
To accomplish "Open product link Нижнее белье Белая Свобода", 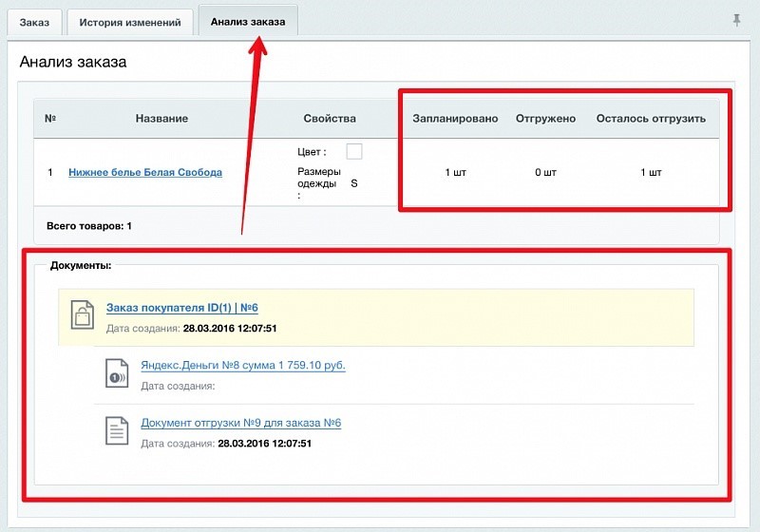I will [x=145, y=172].
